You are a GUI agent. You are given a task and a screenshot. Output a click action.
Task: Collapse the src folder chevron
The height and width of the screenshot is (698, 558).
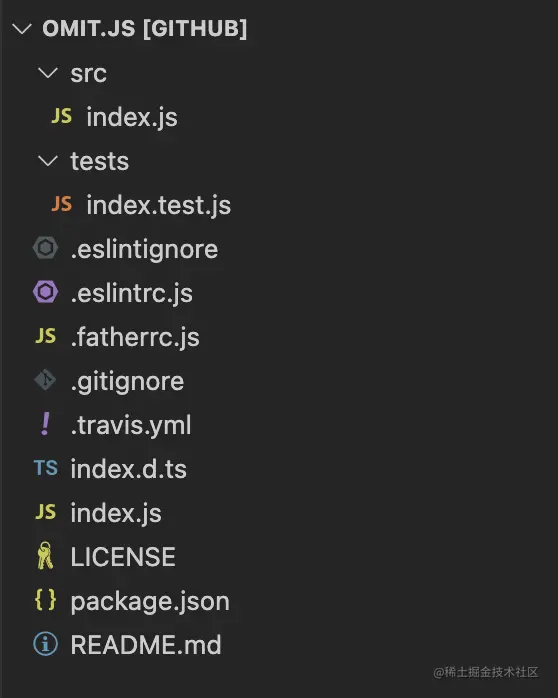click(48, 73)
